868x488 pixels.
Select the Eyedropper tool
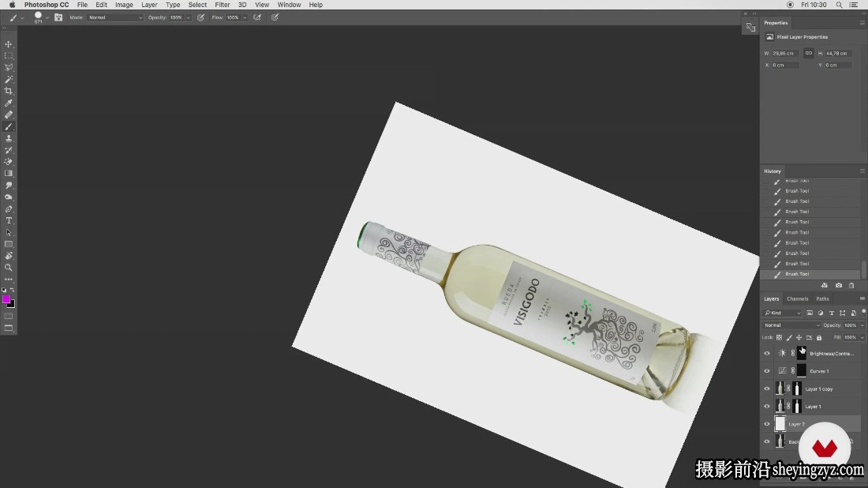pyautogui.click(x=9, y=103)
